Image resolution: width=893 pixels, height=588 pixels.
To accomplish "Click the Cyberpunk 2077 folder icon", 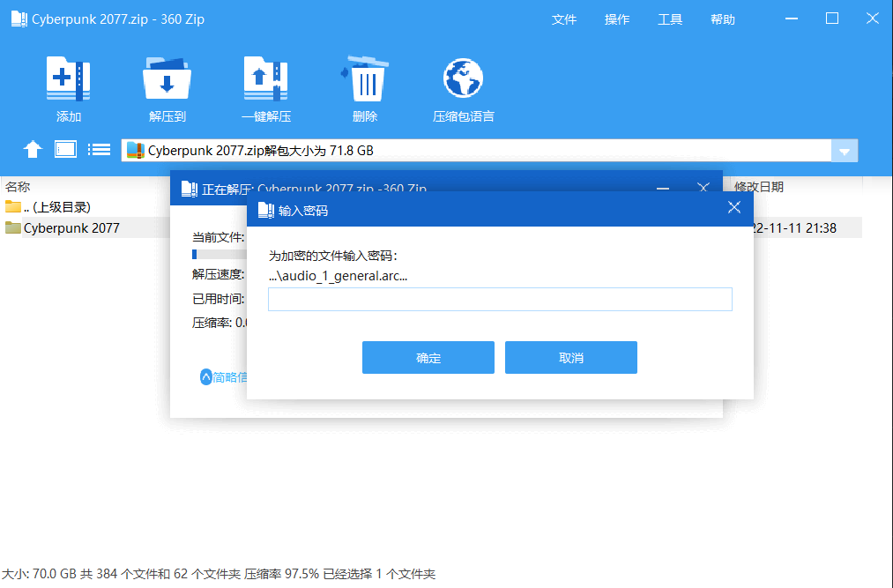I will tap(12, 228).
